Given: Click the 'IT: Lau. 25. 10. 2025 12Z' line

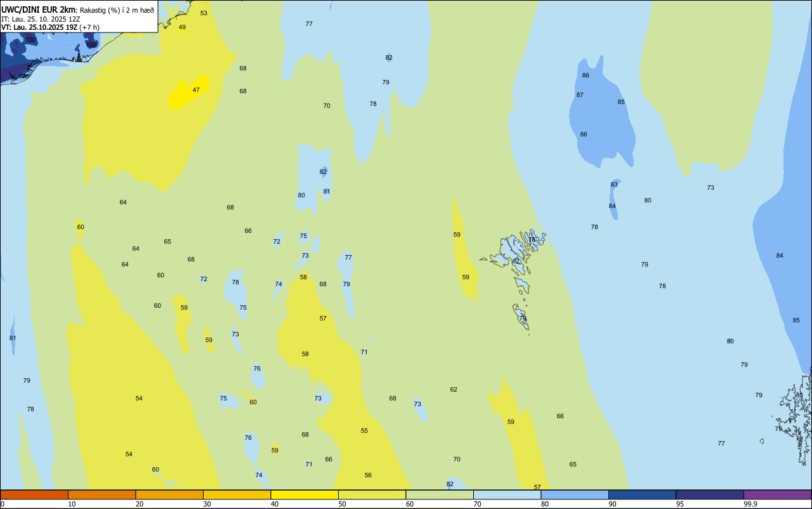Looking at the screenshot, I should (41, 19).
